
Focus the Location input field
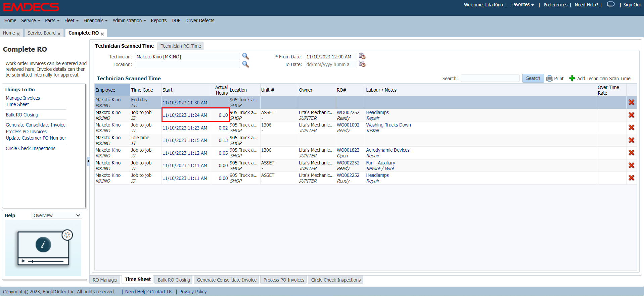187,64
